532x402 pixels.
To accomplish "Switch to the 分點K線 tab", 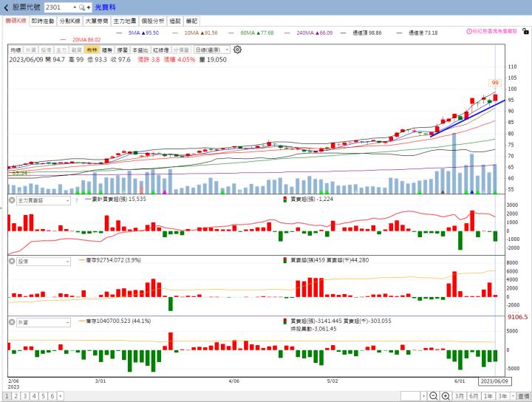I will click(70, 21).
